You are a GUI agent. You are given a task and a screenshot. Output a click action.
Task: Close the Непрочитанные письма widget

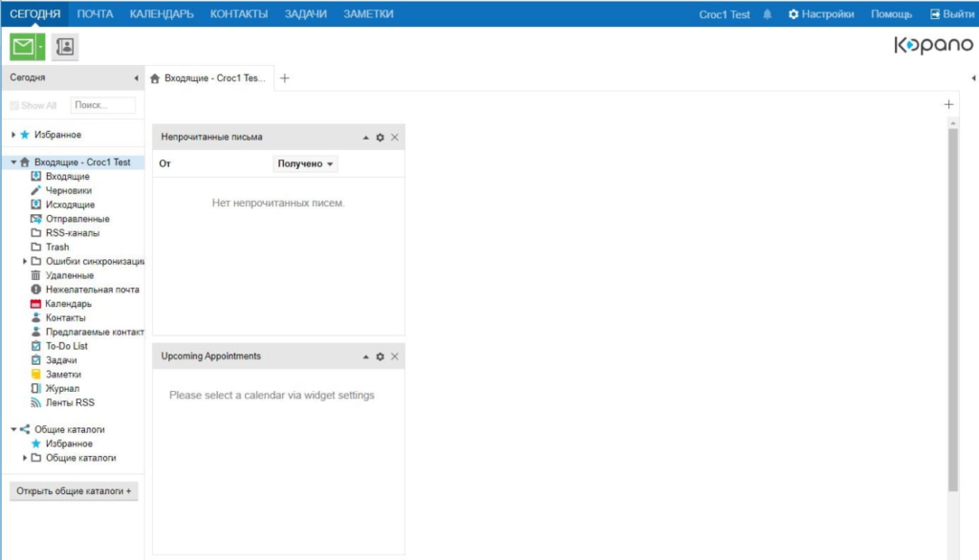[x=395, y=138]
